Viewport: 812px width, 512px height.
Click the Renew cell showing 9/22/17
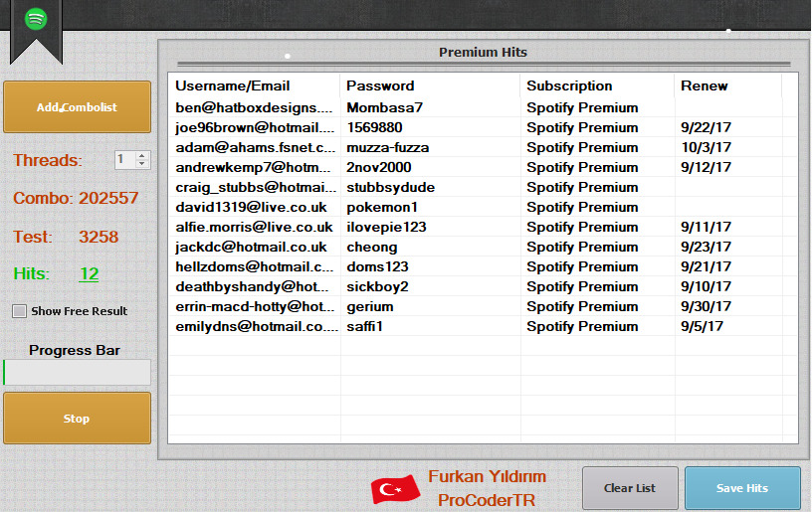(706, 127)
